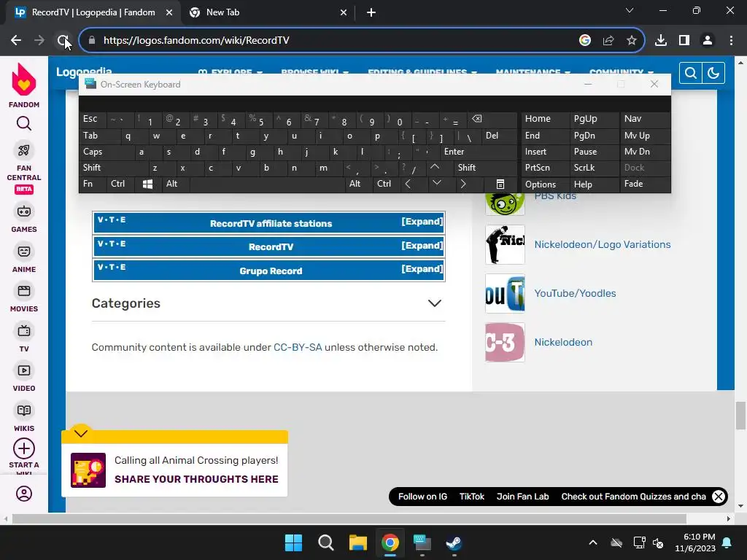Open the Maintenance dropdown menu
747x560 pixels.
tap(533, 72)
